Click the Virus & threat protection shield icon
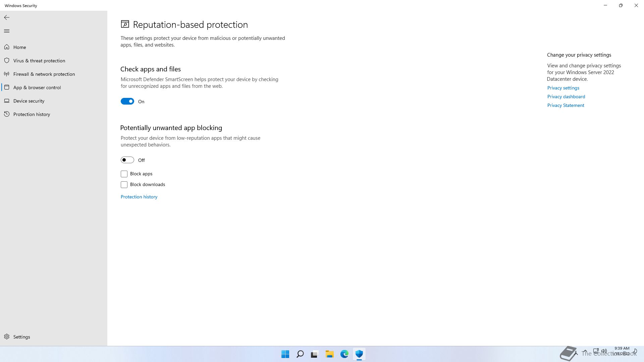Screen dimensions: 644x362 pos(7,61)
